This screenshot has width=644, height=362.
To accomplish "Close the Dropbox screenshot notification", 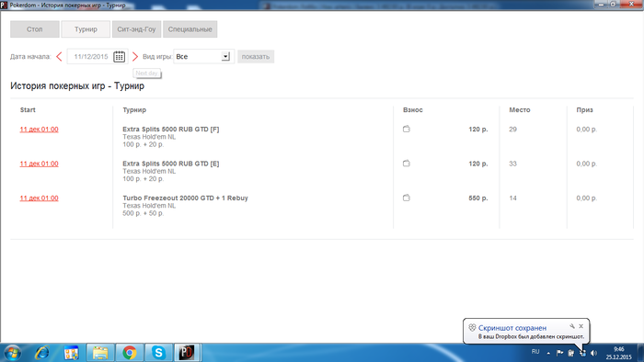I will [x=581, y=326].
